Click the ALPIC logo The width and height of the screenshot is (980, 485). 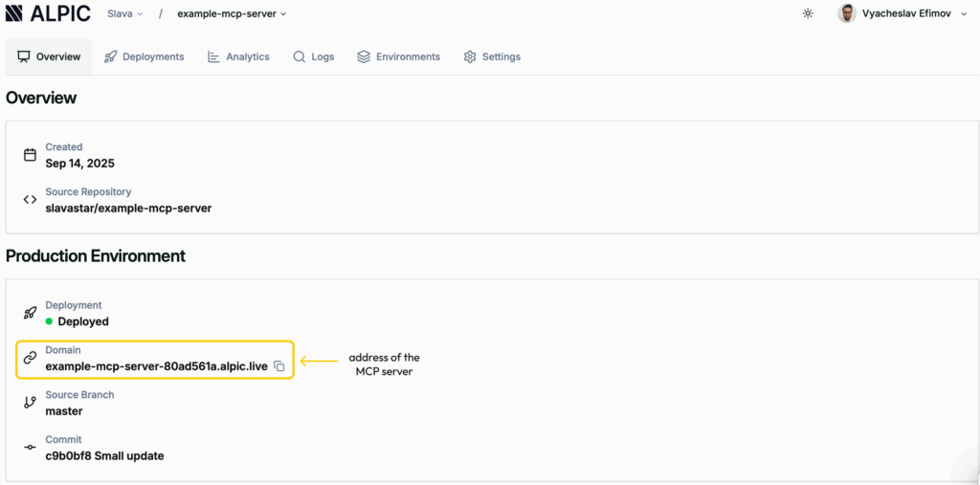[48, 13]
